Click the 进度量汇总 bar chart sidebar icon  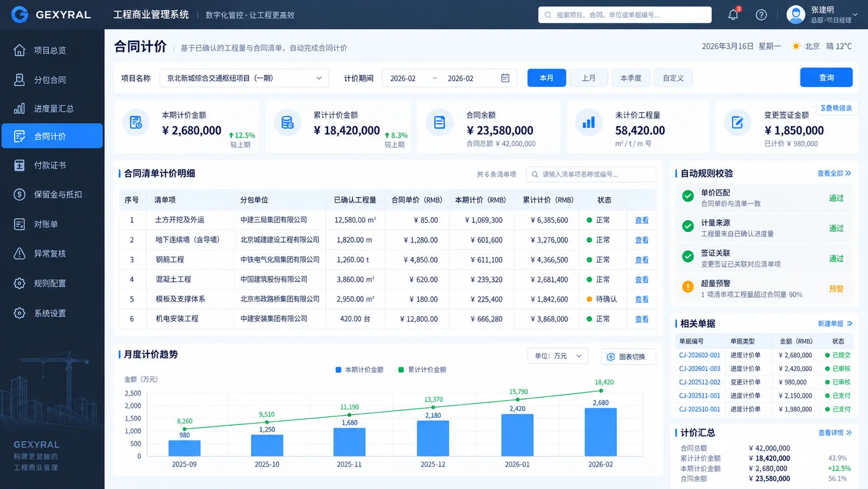[19, 109]
